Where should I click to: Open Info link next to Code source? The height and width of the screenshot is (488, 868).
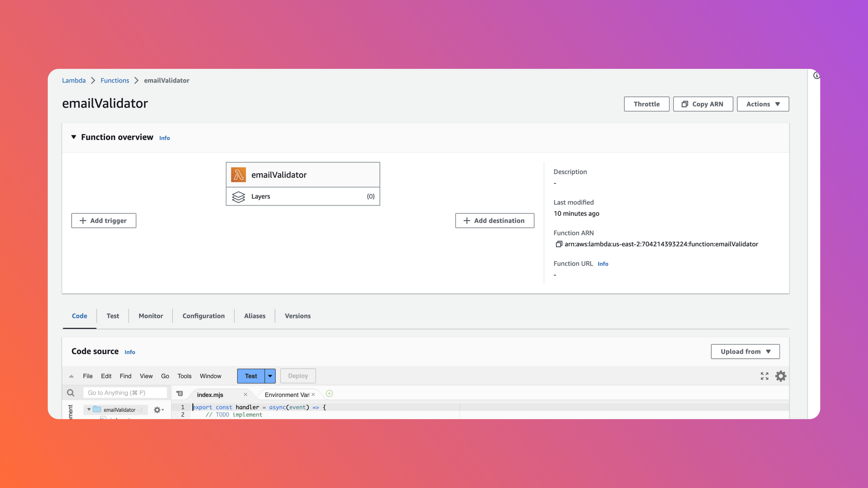click(130, 352)
